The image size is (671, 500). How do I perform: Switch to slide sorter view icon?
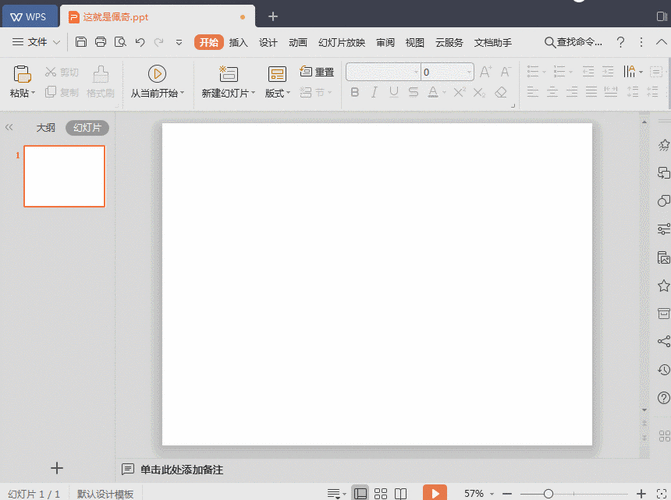point(380,493)
